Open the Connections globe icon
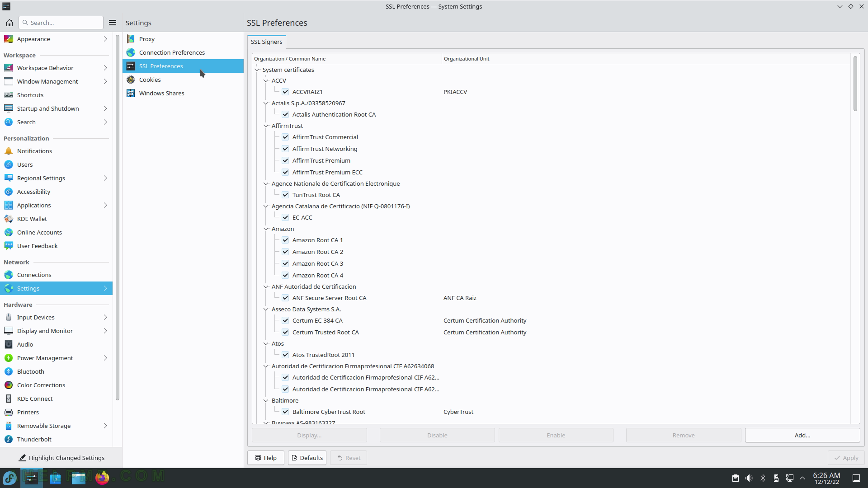This screenshot has height=488, width=868. pos(9,275)
